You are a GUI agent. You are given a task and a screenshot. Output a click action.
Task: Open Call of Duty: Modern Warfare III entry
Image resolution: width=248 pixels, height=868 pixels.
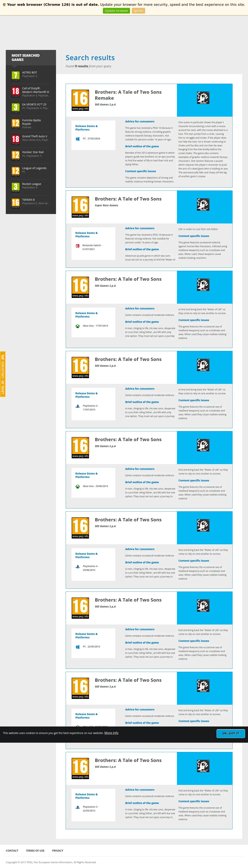(x=35, y=90)
